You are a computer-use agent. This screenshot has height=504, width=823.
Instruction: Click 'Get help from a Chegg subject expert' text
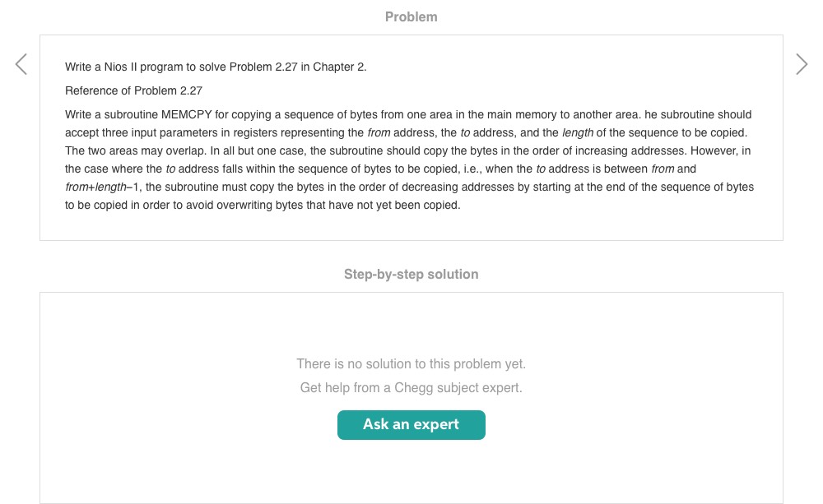[411, 387]
